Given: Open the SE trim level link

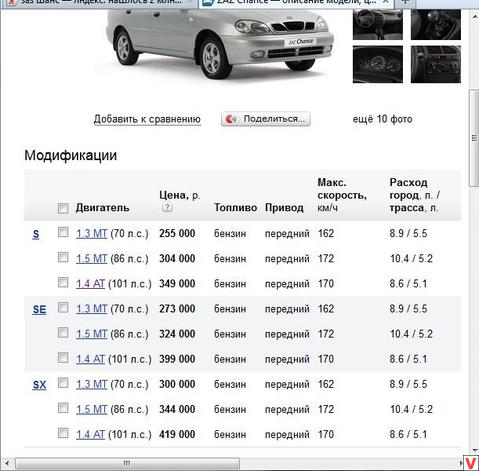Looking at the screenshot, I should tap(39, 310).
